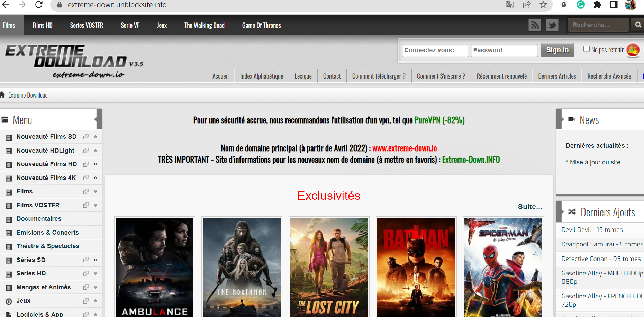Click the RSS feed icon
Image resolution: width=644 pixels, height=317 pixels.
coord(535,25)
